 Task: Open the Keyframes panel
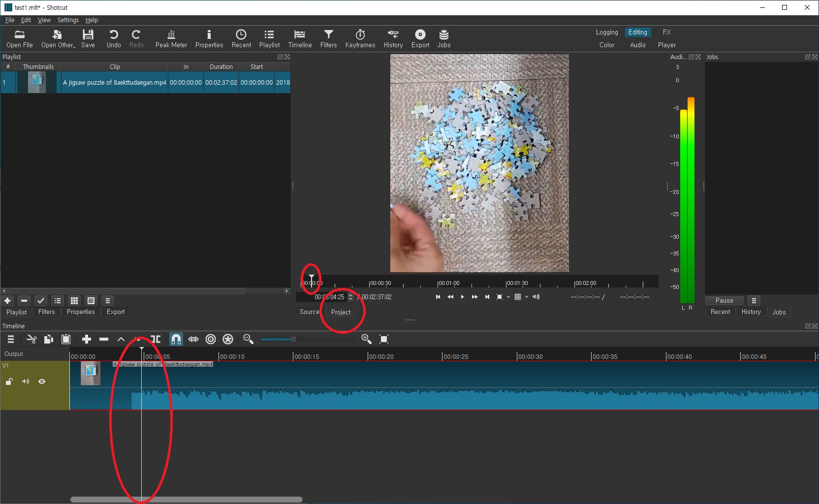coord(360,39)
